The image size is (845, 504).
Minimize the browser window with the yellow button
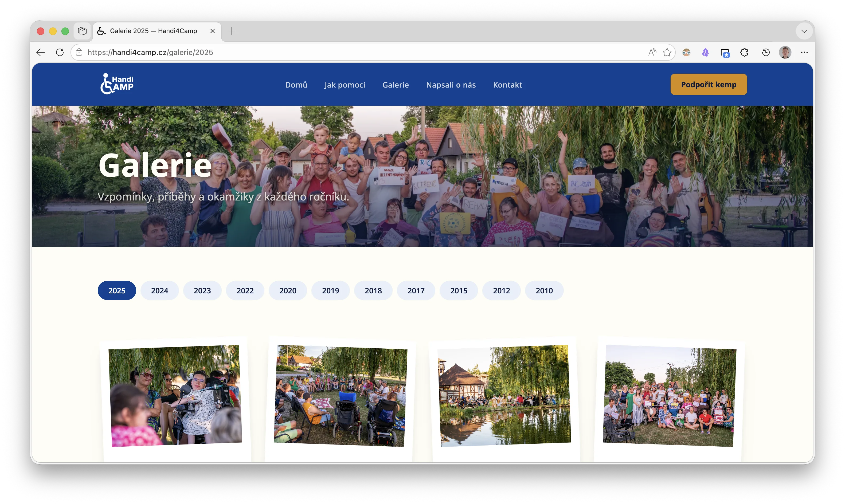[x=53, y=31]
